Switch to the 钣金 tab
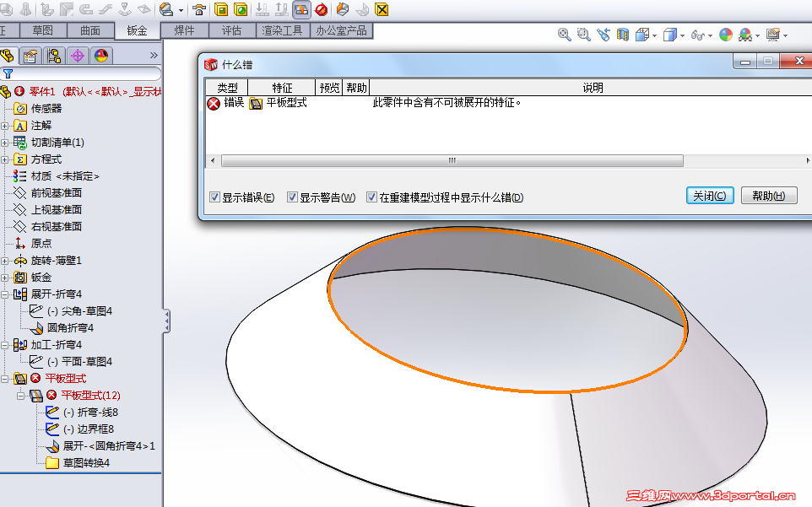This screenshot has height=507, width=812. click(138, 30)
